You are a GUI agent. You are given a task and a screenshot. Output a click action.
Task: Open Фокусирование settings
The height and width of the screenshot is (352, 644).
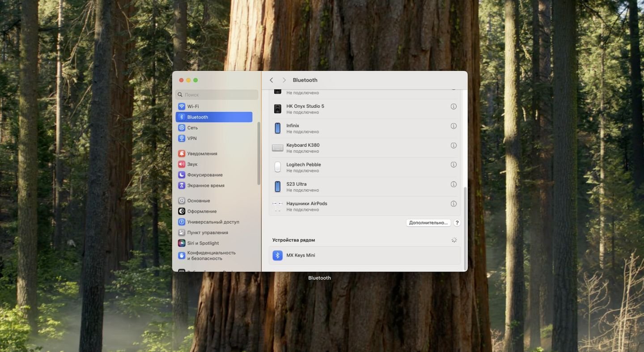click(x=214, y=175)
